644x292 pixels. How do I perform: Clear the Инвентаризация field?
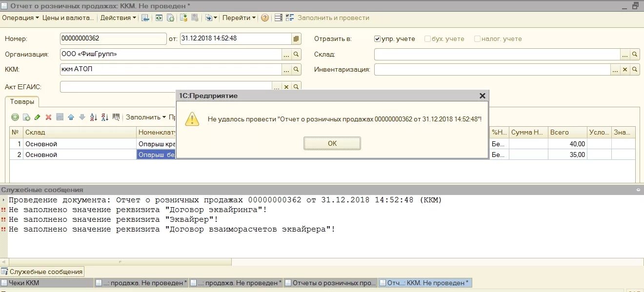(x=625, y=70)
